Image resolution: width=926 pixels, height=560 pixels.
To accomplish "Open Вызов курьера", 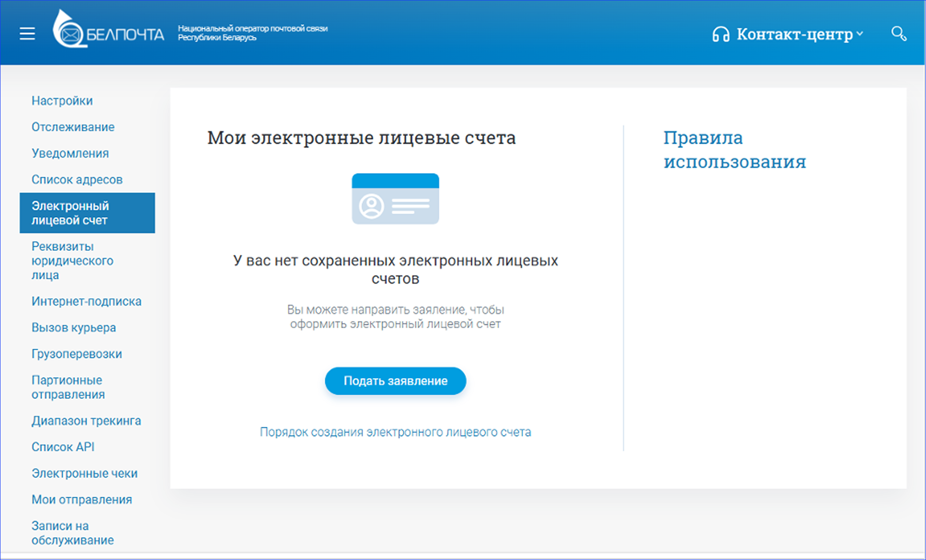I will coord(73,327).
